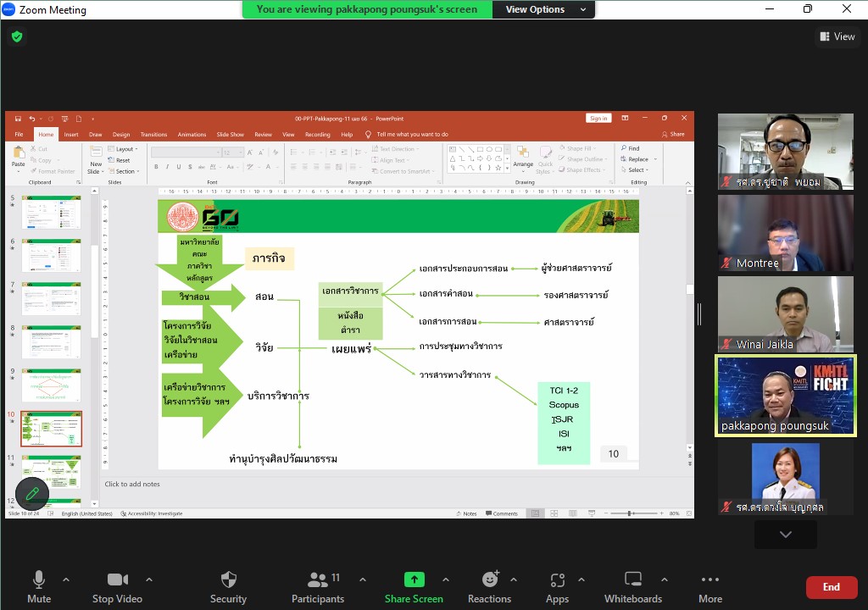The image size is (868, 610).
Task: Select the oval shape in the shapes gallery
Action: (489, 149)
